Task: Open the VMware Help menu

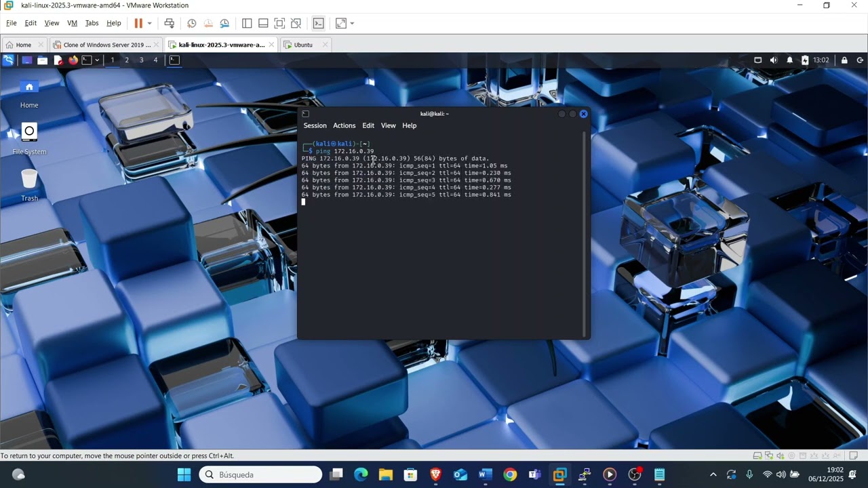Action: click(114, 23)
